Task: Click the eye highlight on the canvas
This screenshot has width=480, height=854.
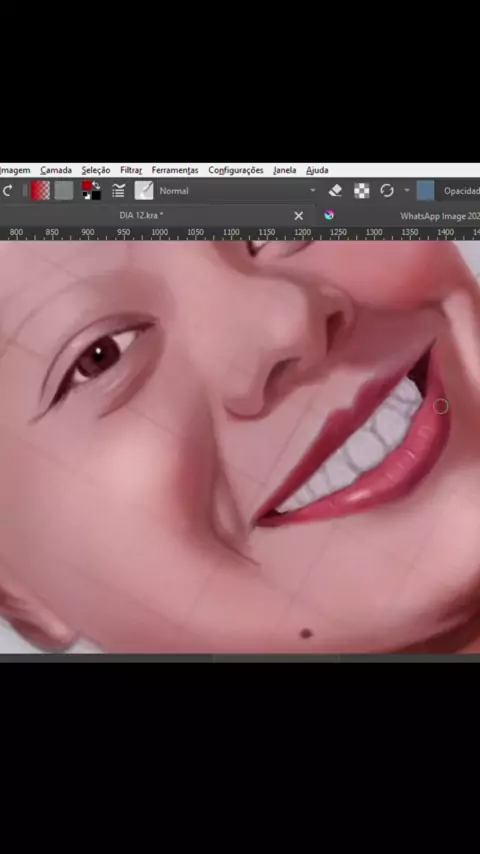Action: (99, 351)
